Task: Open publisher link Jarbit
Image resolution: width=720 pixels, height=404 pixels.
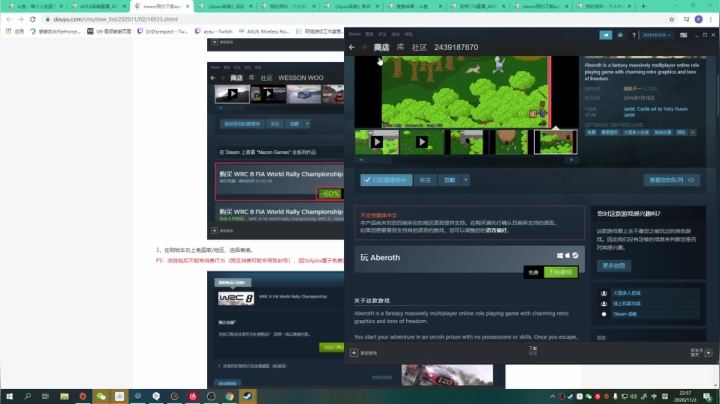Action: (x=629, y=115)
